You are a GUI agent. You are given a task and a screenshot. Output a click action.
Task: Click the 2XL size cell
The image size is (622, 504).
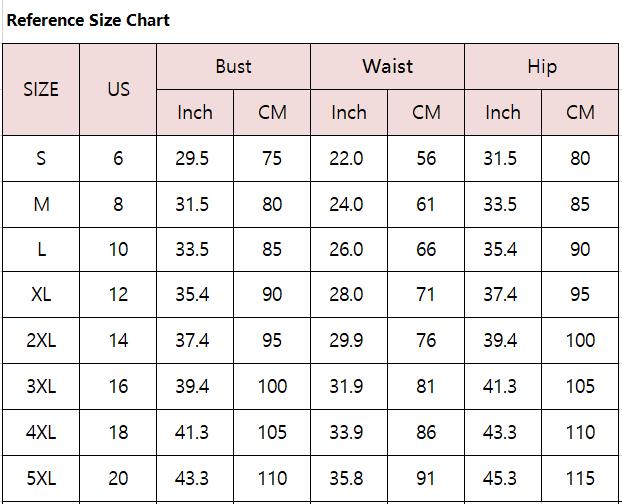click(x=41, y=340)
